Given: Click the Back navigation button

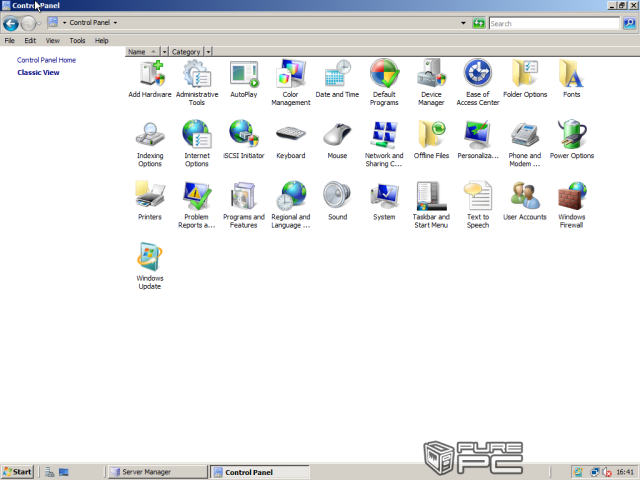Looking at the screenshot, I should [11, 24].
